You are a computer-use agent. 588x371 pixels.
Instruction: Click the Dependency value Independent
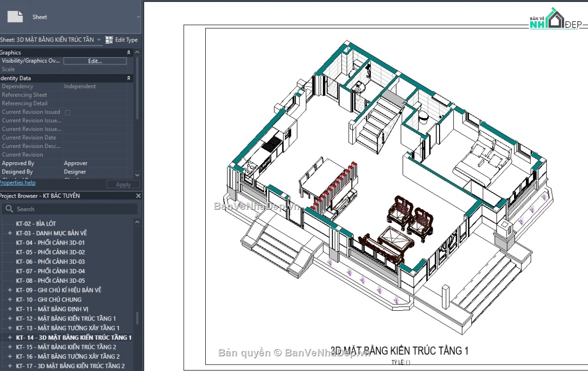[80, 87]
